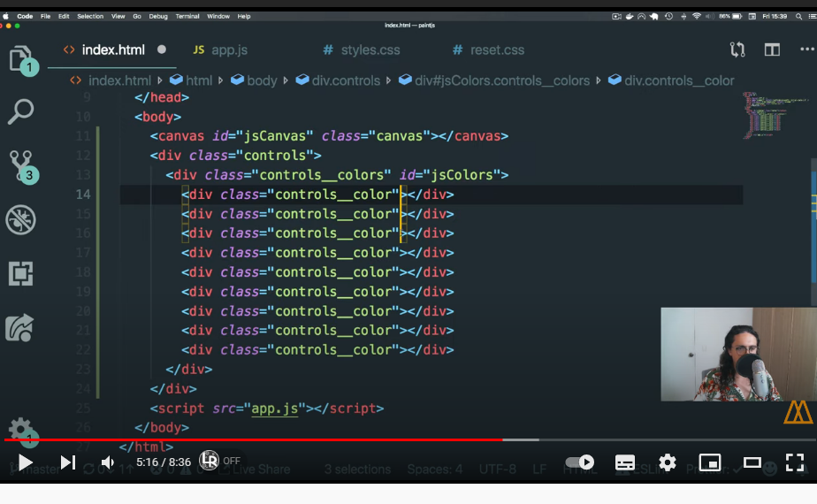Open the video player settings gear
This screenshot has height=504, width=817.
click(668, 462)
